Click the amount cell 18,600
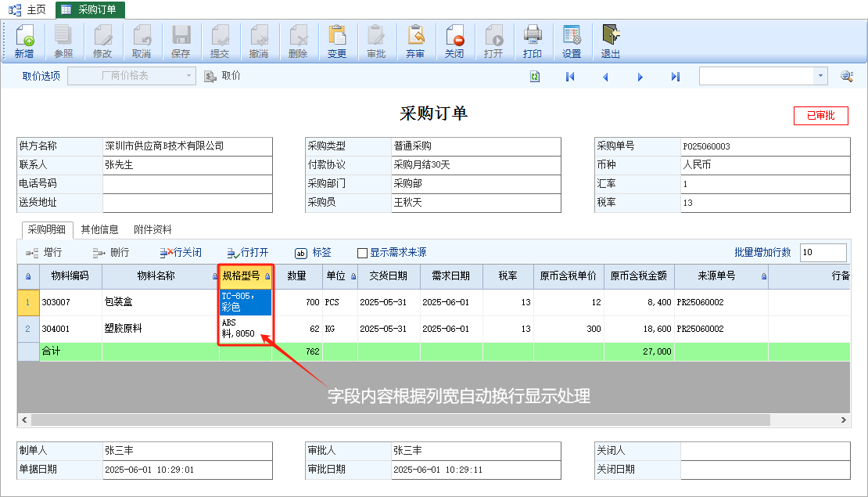The image size is (868, 497). coord(639,330)
